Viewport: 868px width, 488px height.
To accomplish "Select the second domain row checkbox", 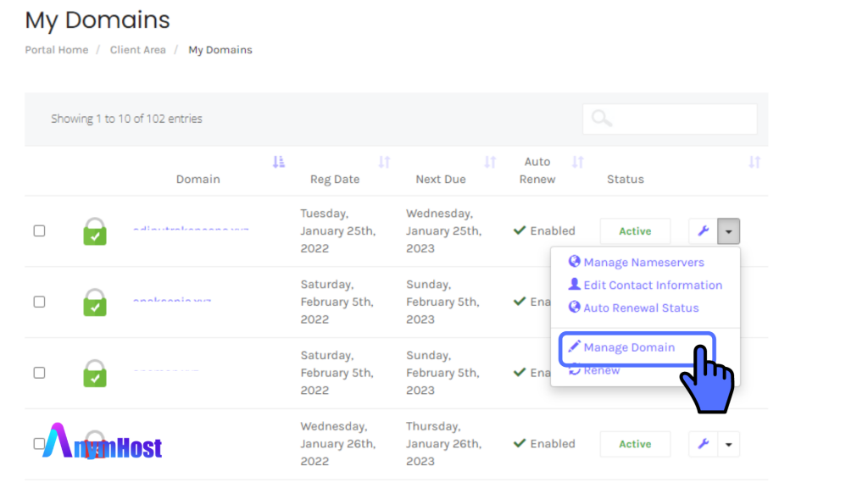I will click(39, 302).
